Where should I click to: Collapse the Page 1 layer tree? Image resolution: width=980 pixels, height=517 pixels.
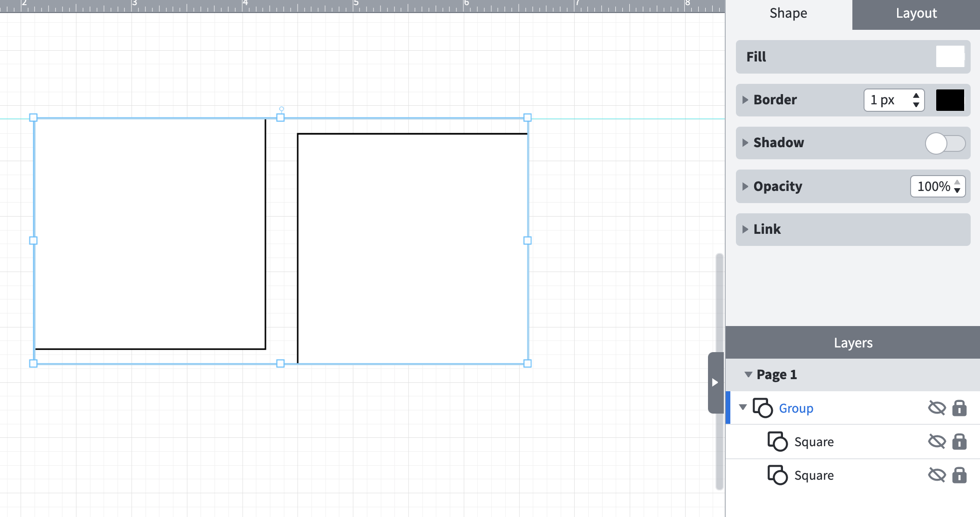(749, 374)
